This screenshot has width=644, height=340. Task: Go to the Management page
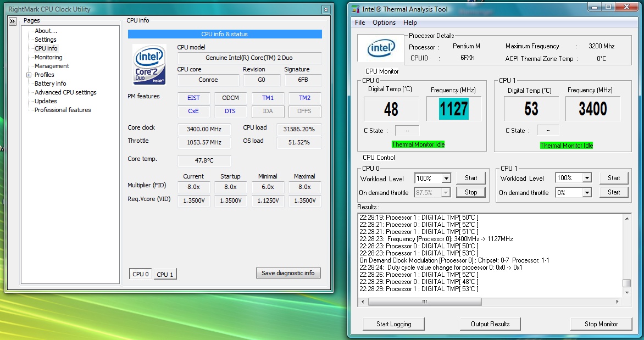click(x=52, y=66)
